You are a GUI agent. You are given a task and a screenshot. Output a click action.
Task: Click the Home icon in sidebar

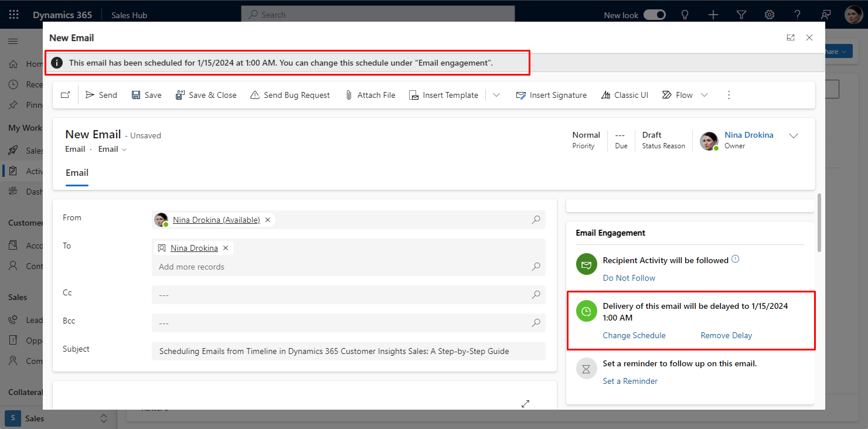pos(13,64)
